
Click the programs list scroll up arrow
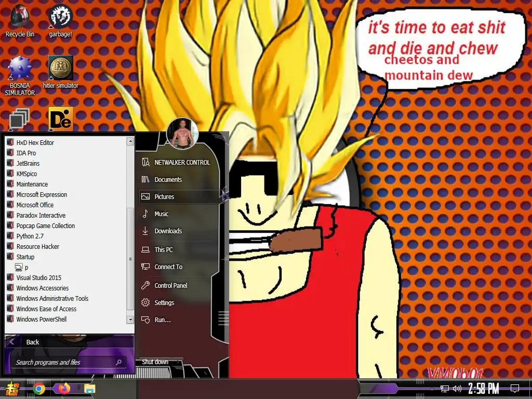pyautogui.click(x=130, y=141)
